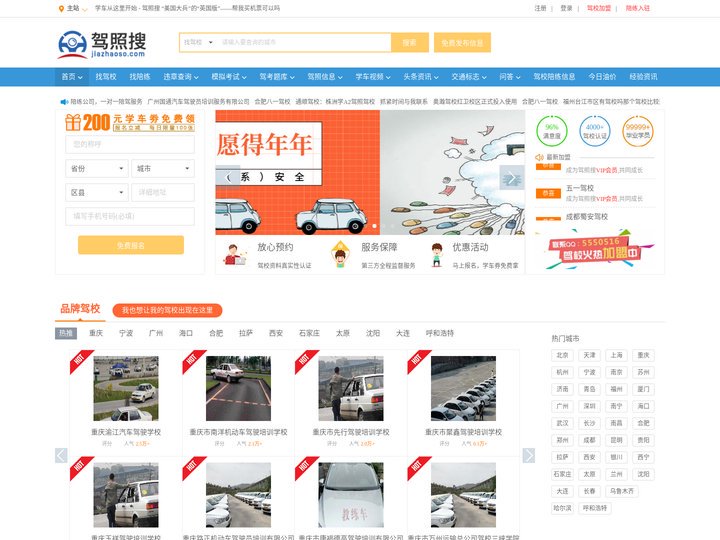The height and width of the screenshot is (540, 720).
Task: Open 找陪练 in the navigation bar
Action: click(140, 77)
